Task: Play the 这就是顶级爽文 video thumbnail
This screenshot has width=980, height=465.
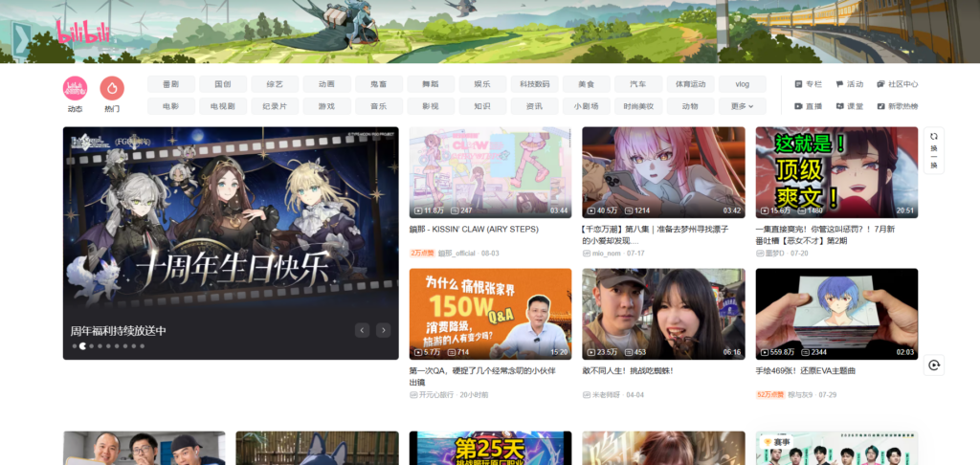Action: (836, 172)
